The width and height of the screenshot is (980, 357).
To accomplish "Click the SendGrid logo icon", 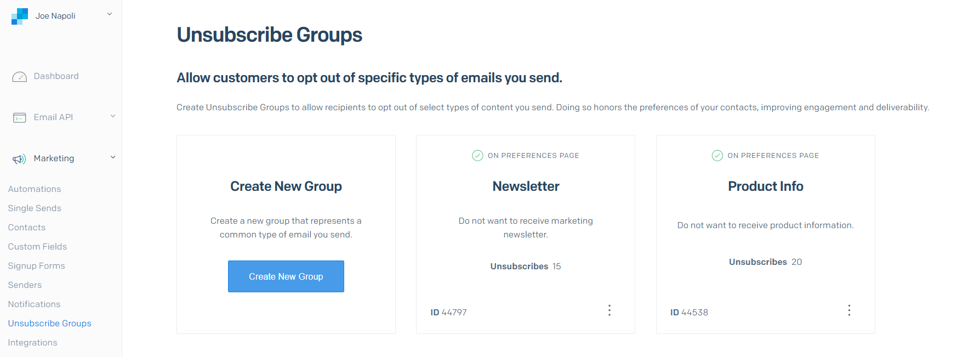I will pos(20,16).
